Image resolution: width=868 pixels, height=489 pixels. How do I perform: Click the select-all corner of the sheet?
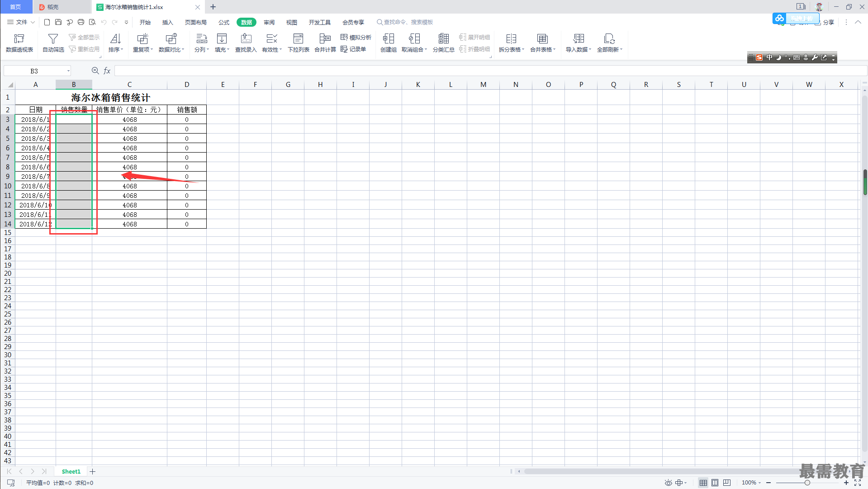(10, 85)
